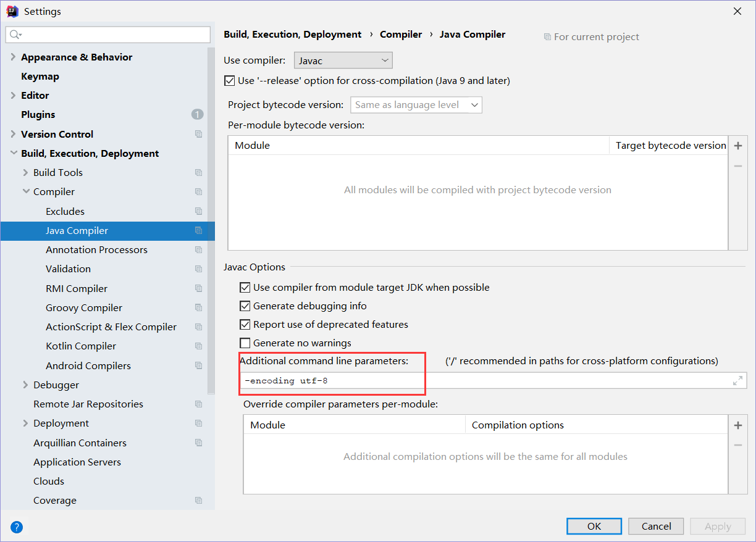The height and width of the screenshot is (542, 756).
Task: Select Validation under Compiler
Action: [68, 269]
